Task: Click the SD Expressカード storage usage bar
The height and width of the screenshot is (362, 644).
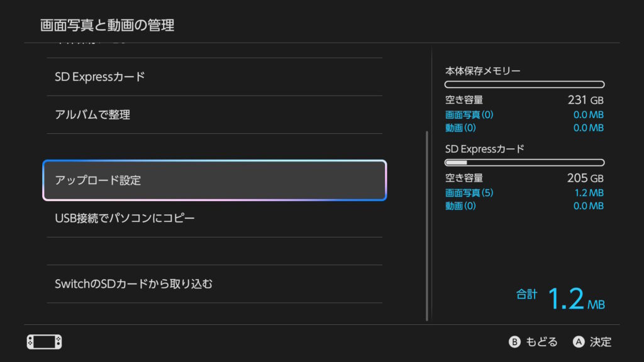Action: tap(524, 162)
